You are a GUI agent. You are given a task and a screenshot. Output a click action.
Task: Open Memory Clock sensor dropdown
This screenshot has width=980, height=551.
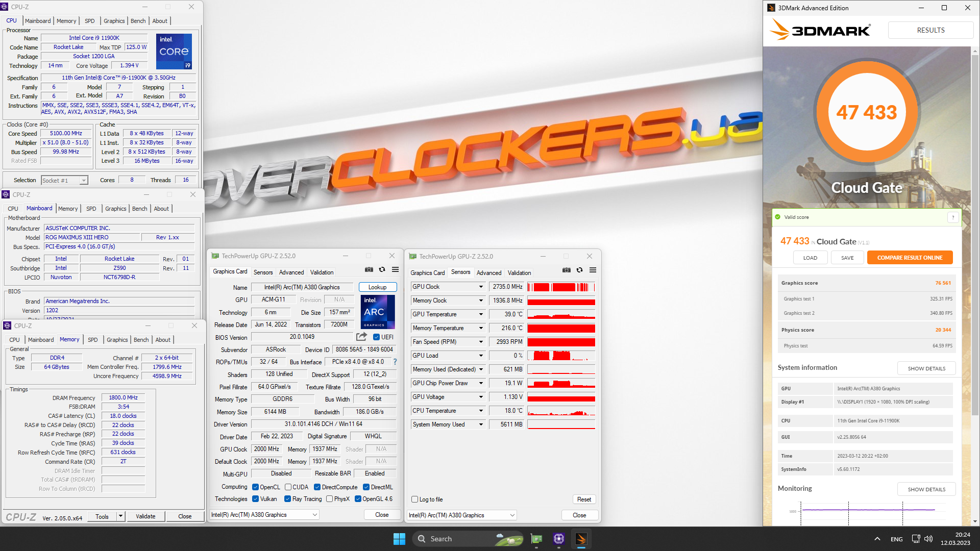[x=480, y=300]
